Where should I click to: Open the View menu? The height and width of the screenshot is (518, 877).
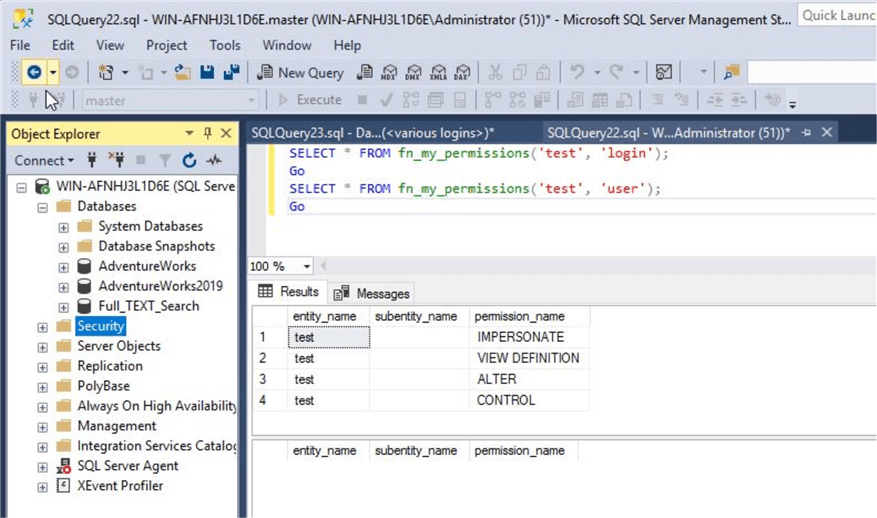click(110, 45)
